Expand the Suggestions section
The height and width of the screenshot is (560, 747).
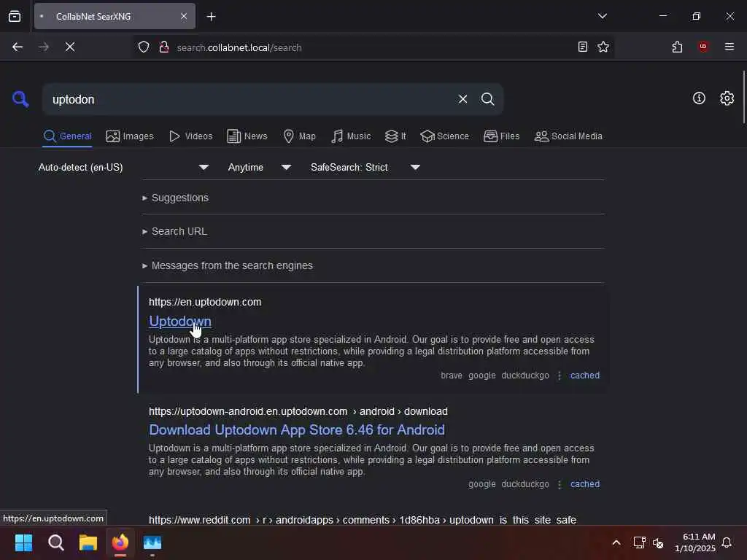(175, 198)
